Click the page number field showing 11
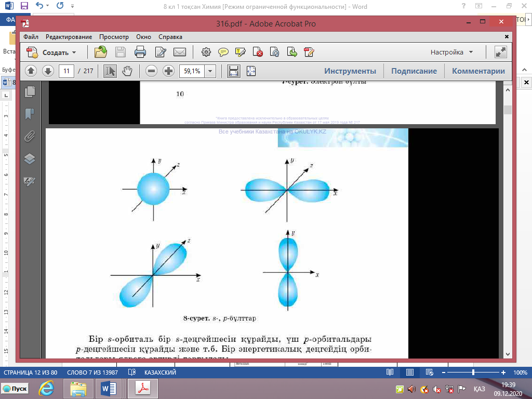The height and width of the screenshot is (399, 532). tap(66, 71)
